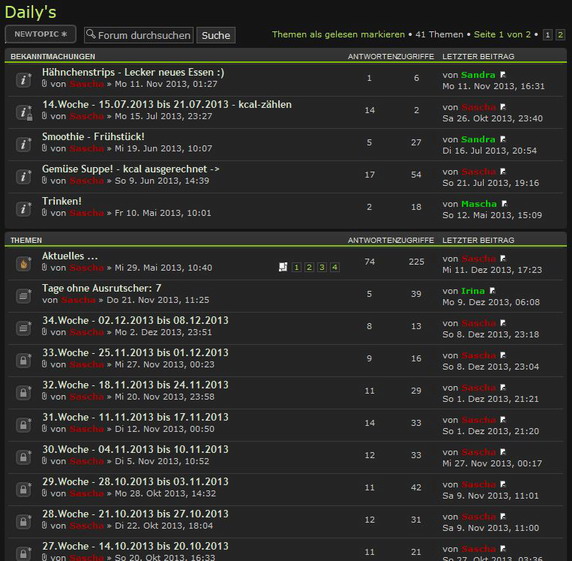Click the Suche button
The height and width of the screenshot is (561, 572).
click(216, 35)
